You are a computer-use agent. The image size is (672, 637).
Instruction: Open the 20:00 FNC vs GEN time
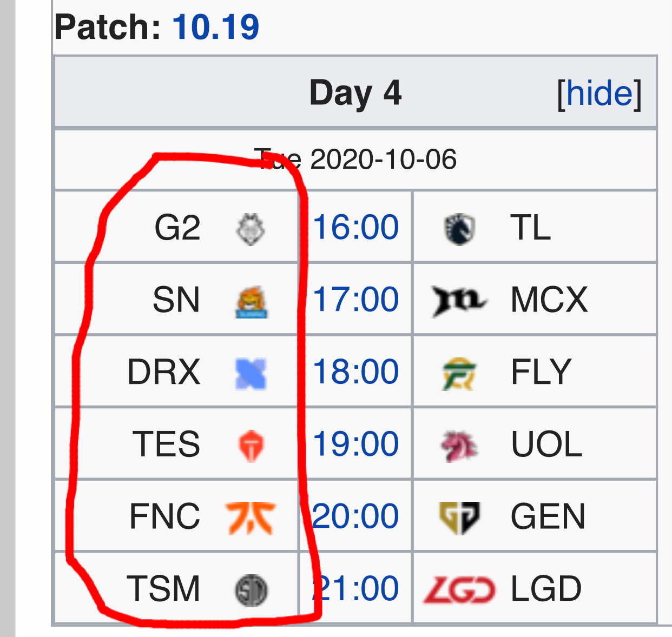click(x=355, y=516)
